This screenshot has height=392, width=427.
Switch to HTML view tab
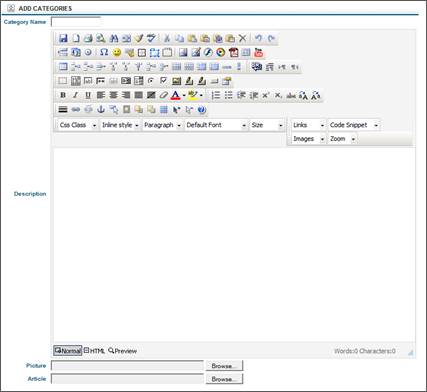[94, 351]
